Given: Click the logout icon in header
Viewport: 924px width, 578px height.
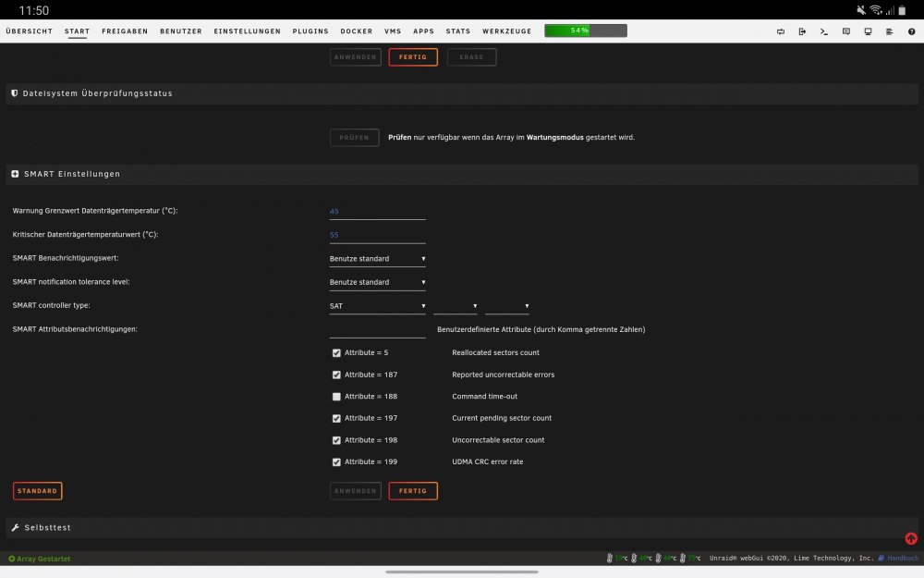Looking at the screenshot, I should [x=802, y=31].
